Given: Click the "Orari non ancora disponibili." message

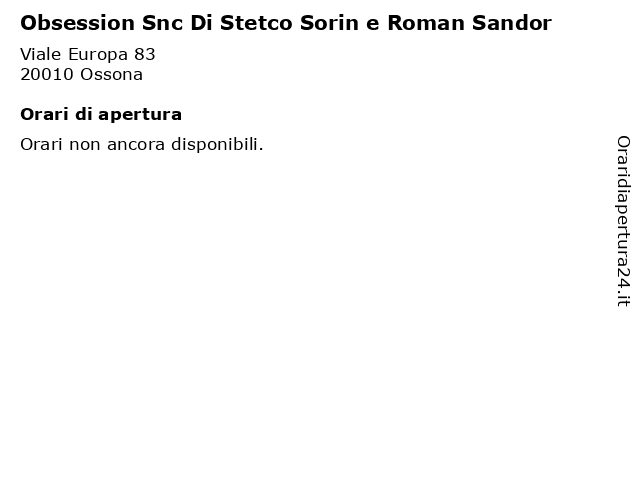Looking at the screenshot, I should coord(142,145).
